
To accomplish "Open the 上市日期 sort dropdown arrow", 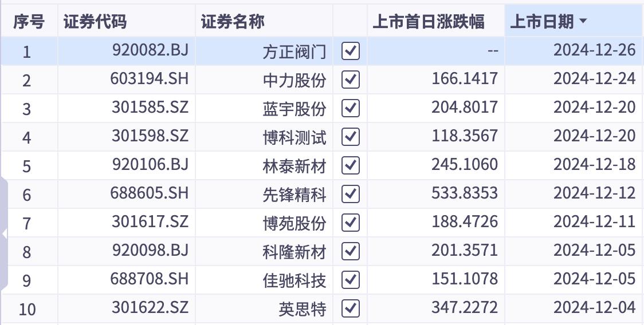I will point(583,21).
